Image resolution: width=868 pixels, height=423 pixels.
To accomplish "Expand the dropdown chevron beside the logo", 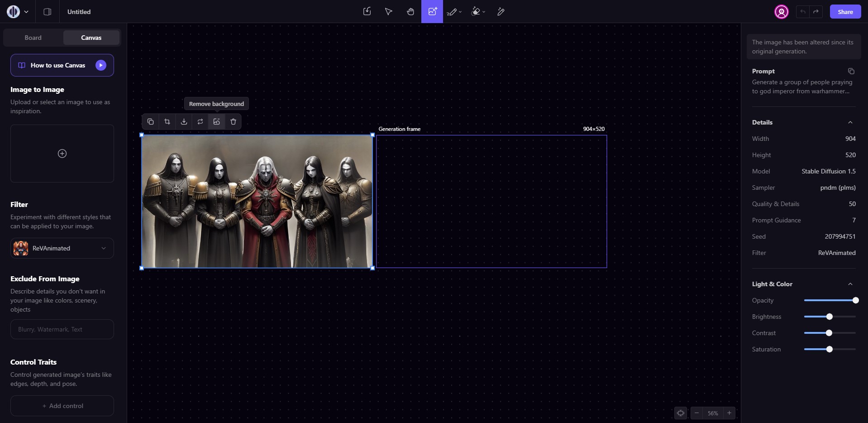I will [x=26, y=12].
